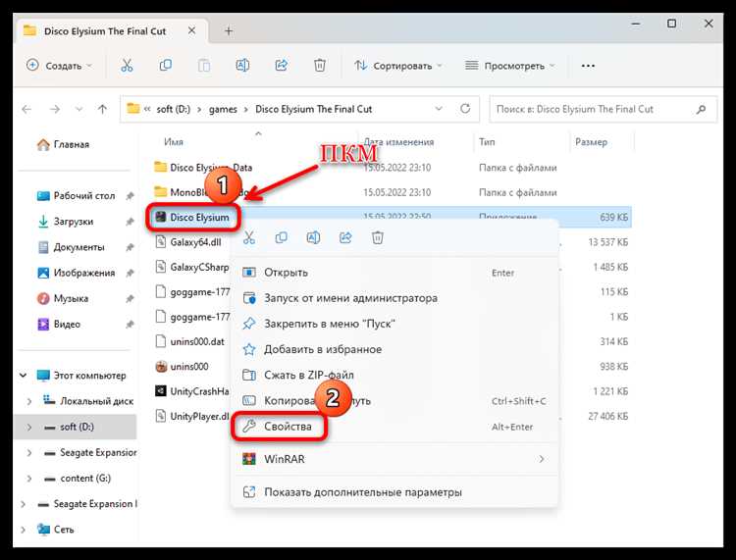Go back with the left arrow
The width and height of the screenshot is (736, 560).
pyautogui.click(x=26, y=109)
